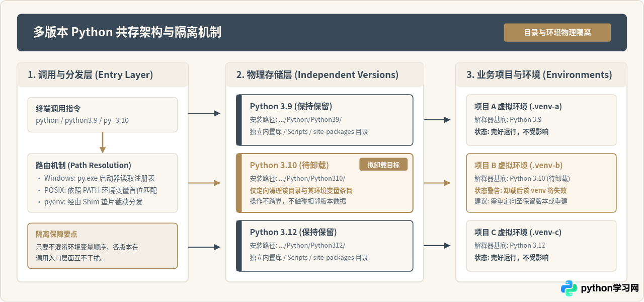
Task: Click the Python 3.12 (保持保留) title
Action: pyautogui.click(x=293, y=232)
